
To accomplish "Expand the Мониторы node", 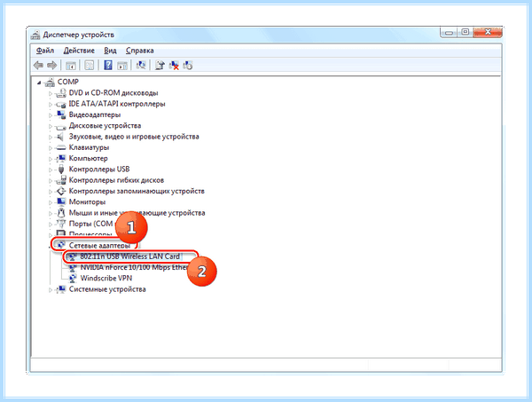I will pos(51,202).
